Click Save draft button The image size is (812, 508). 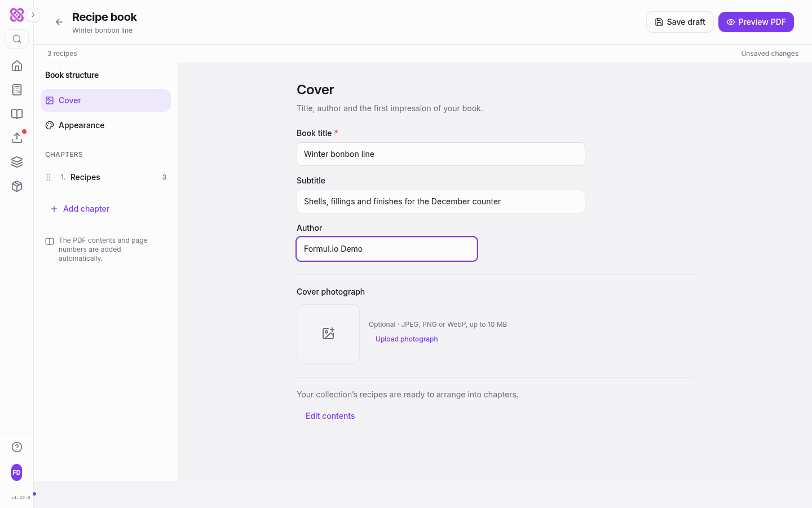[x=680, y=22]
